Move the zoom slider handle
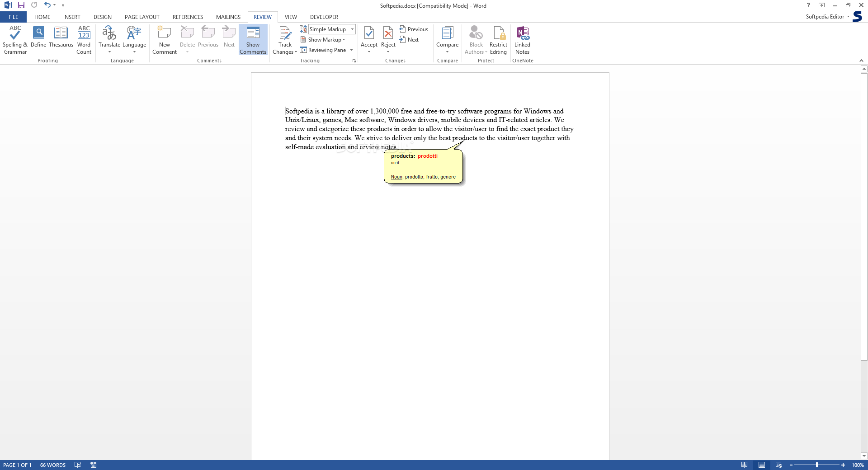The width and height of the screenshot is (868, 470). [x=817, y=465]
